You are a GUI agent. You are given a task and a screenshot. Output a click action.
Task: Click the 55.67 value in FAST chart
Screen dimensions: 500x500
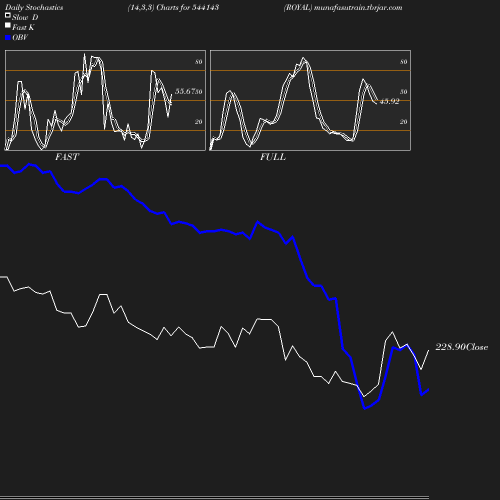pos(185,91)
